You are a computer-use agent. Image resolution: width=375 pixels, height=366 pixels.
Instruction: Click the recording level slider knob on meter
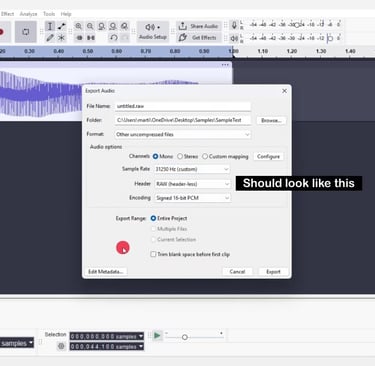(x=296, y=25)
